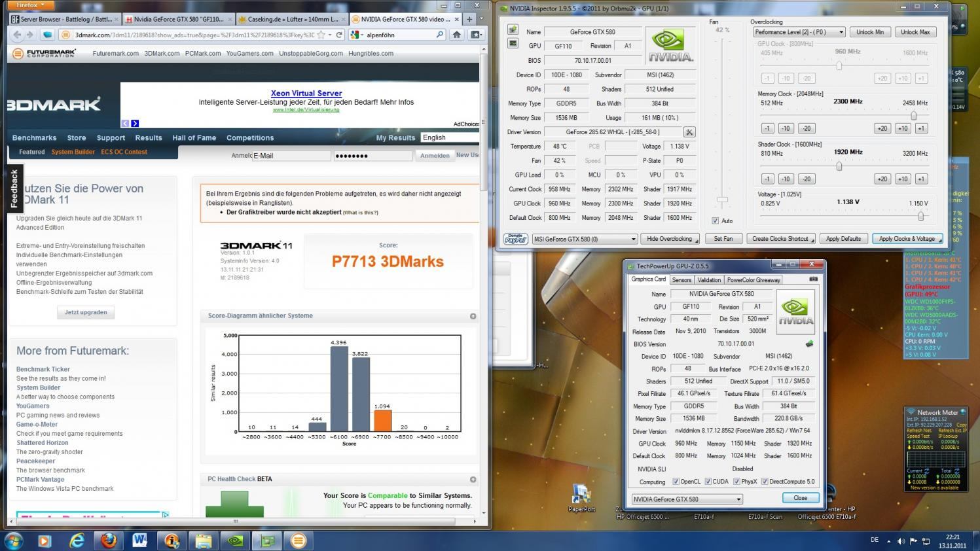
Task: Open the Performance Level dropdown
Action: tap(799, 31)
